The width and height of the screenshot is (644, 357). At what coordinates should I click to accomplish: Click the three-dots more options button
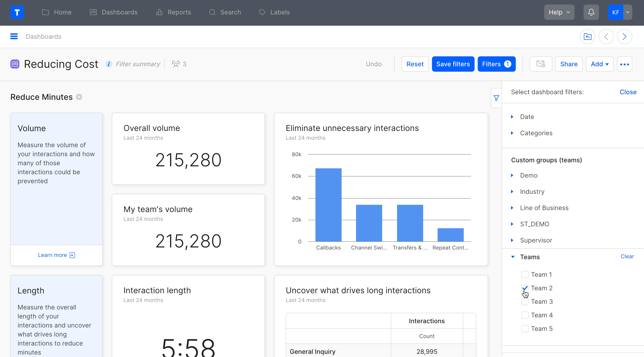point(624,64)
